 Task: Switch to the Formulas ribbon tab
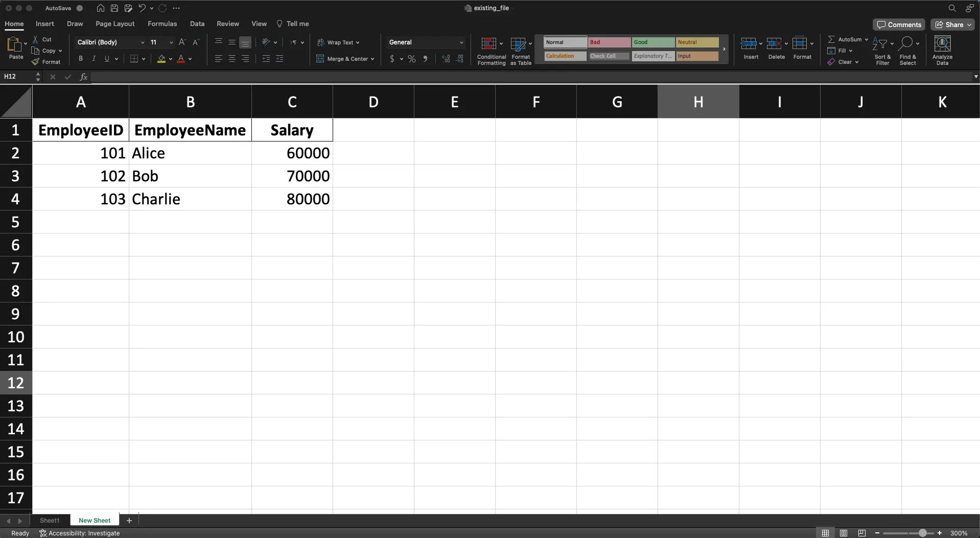tap(162, 24)
